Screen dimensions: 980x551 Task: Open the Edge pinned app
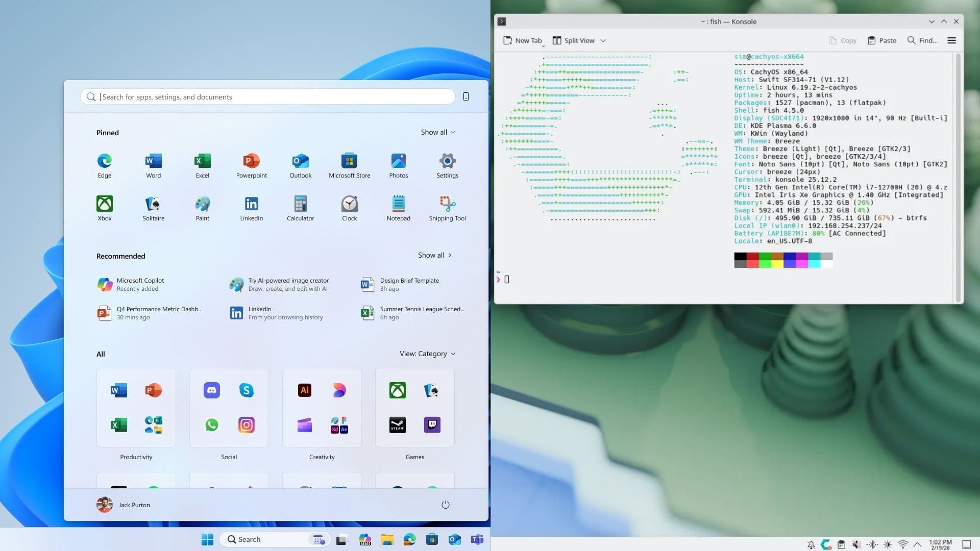[x=105, y=166]
